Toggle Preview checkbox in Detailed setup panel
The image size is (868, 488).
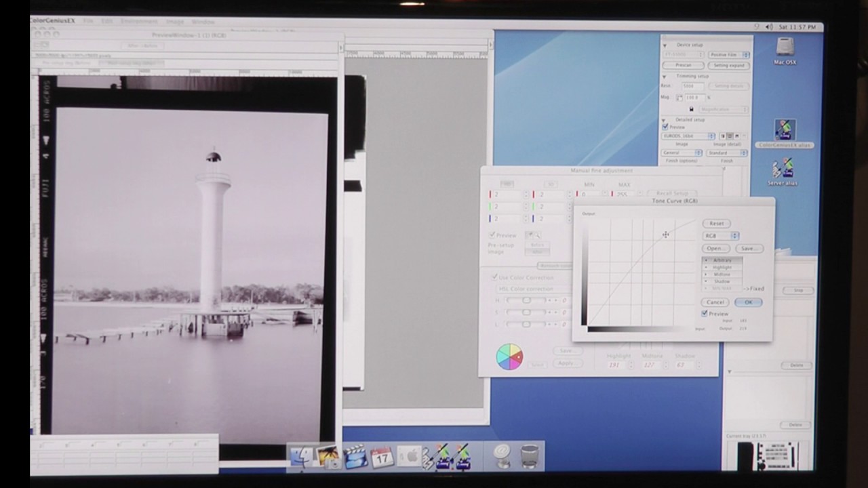tap(665, 127)
